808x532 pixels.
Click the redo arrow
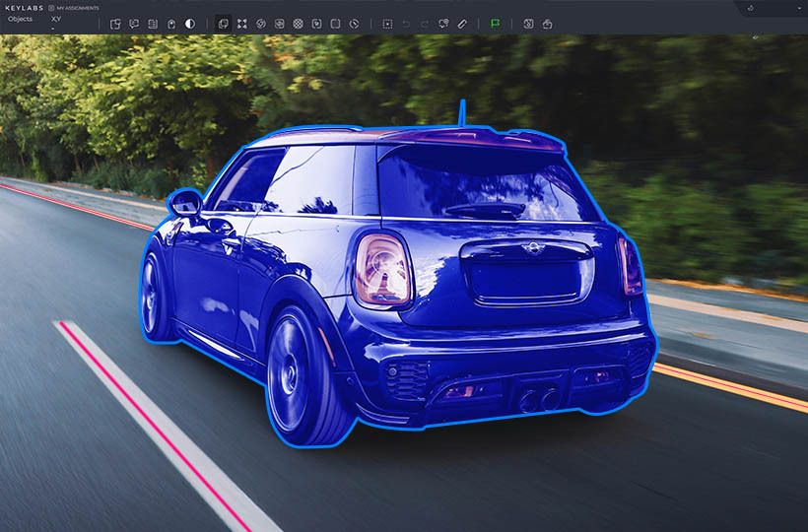pyautogui.click(x=425, y=24)
